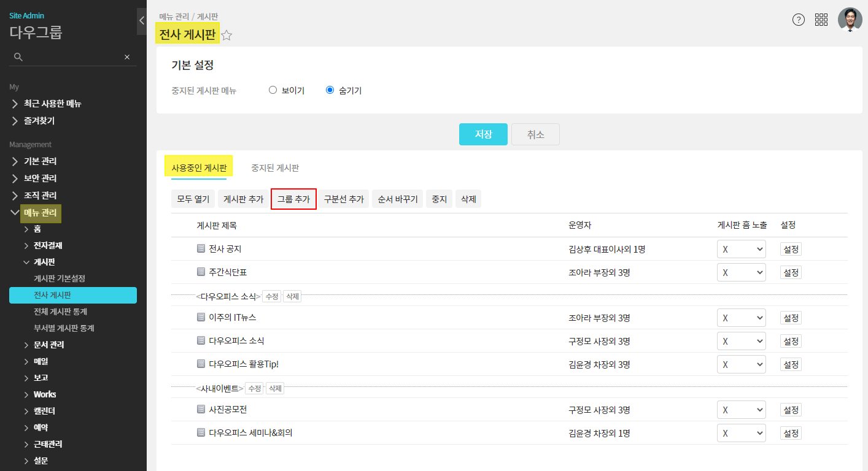Viewport: 868px width, 471px height.
Task: Click inside the sidebar search field
Action: 72,57
